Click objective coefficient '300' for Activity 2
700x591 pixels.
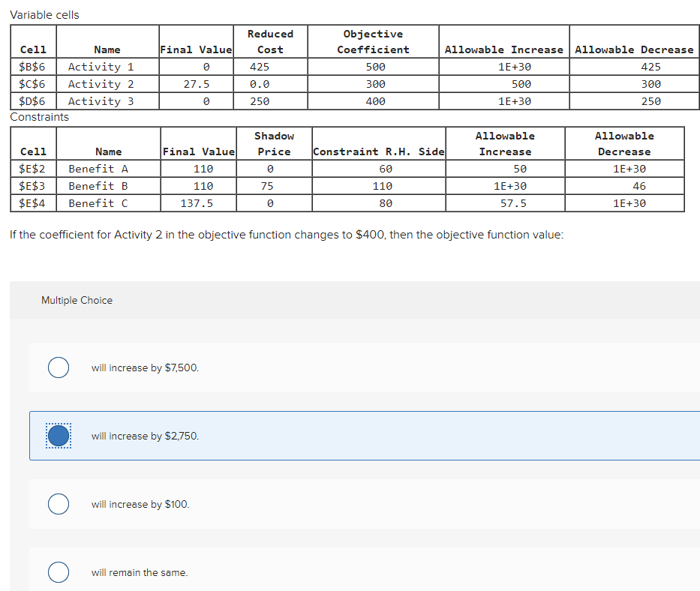(x=375, y=84)
